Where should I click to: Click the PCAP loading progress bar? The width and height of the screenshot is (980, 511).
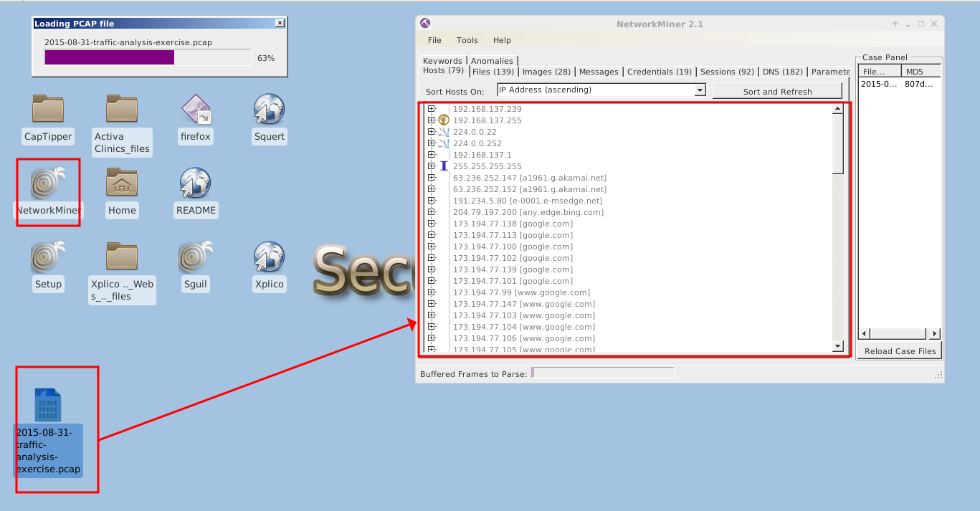[x=147, y=57]
